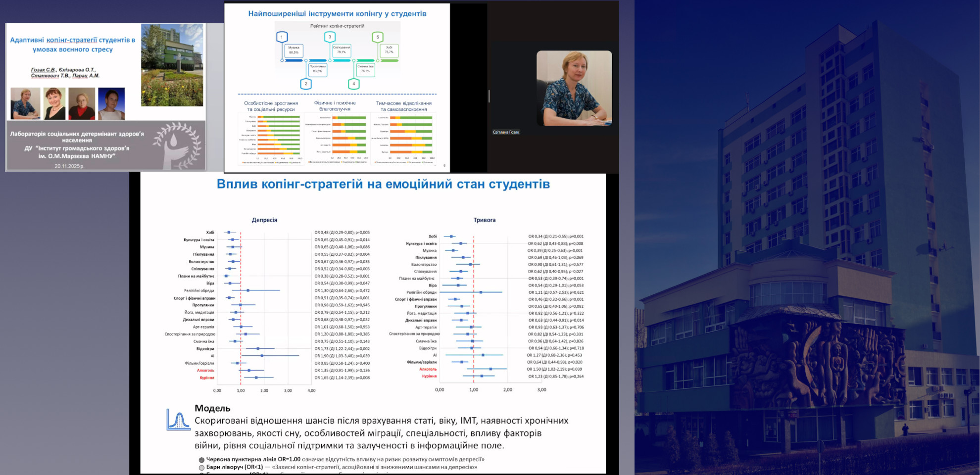Click the underlined author name Гозак С.В.
Image resolution: width=980 pixels, height=475 pixels.
pyautogui.click(x=44, y=70)
